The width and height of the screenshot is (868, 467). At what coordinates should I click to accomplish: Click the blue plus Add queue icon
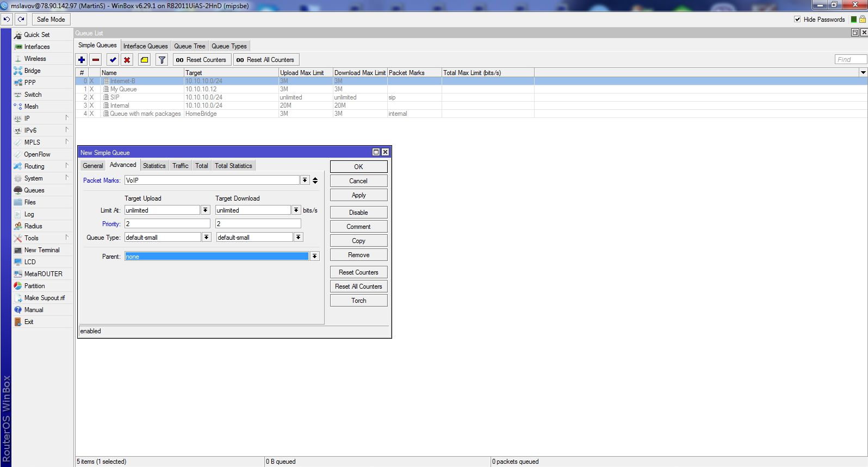(82, 60)
